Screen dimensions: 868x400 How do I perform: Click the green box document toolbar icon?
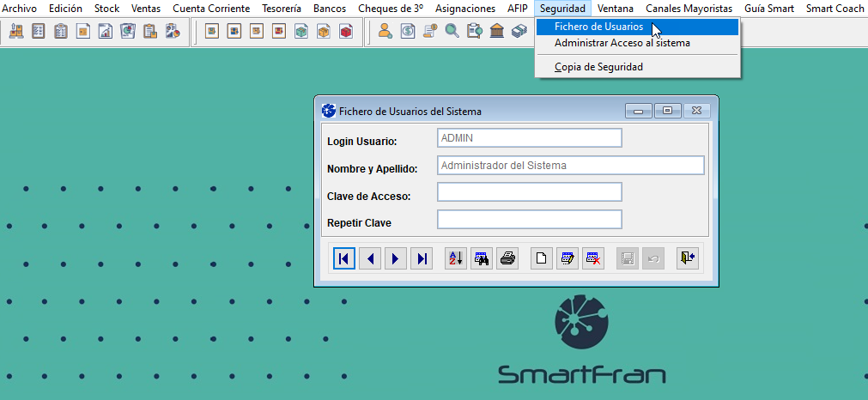point(301,32)
